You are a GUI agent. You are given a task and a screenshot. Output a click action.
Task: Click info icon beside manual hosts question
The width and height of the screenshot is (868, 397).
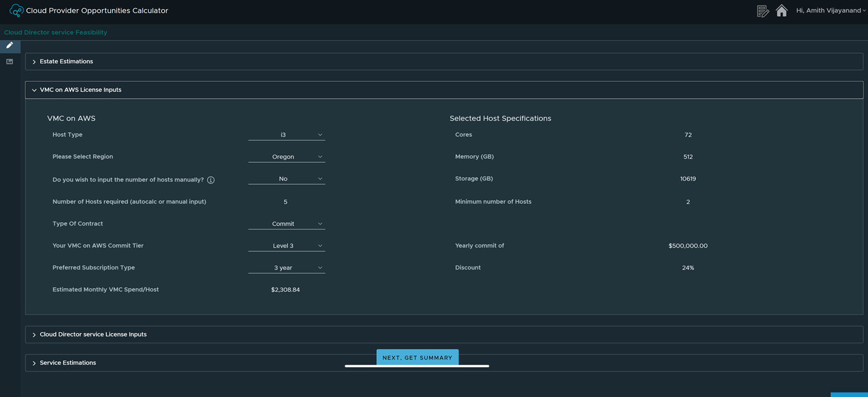211,180
